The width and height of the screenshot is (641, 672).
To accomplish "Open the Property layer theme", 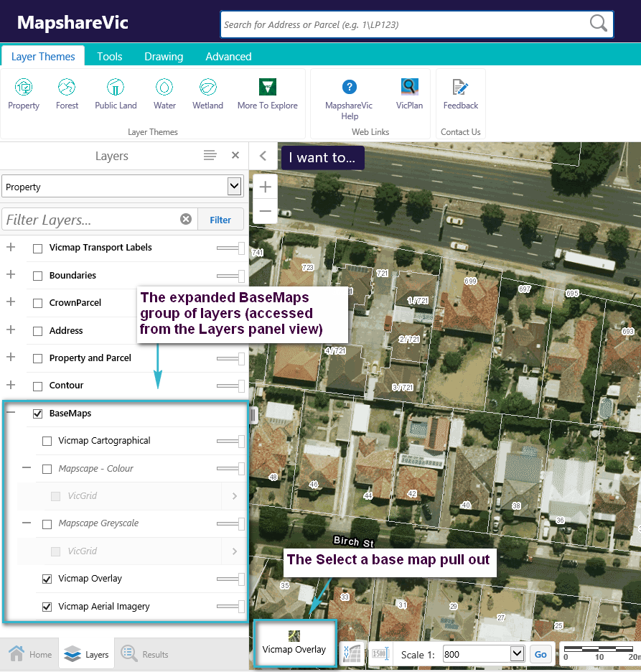I will (x=24, y=95).
